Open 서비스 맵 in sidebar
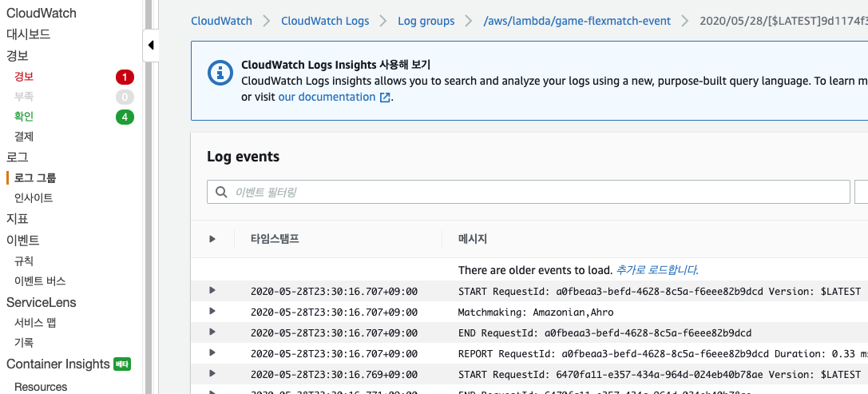Screen dimensions: 868x394 35,323
